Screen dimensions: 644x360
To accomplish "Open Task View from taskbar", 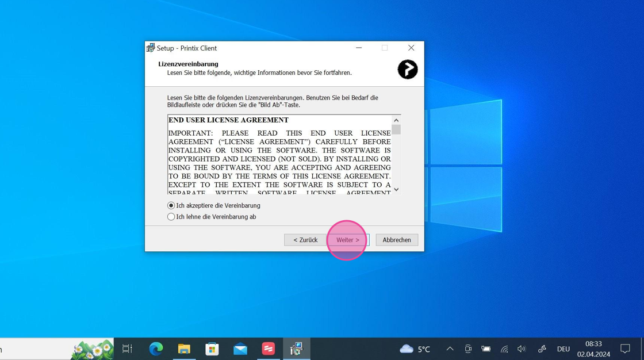I will 127,349.
